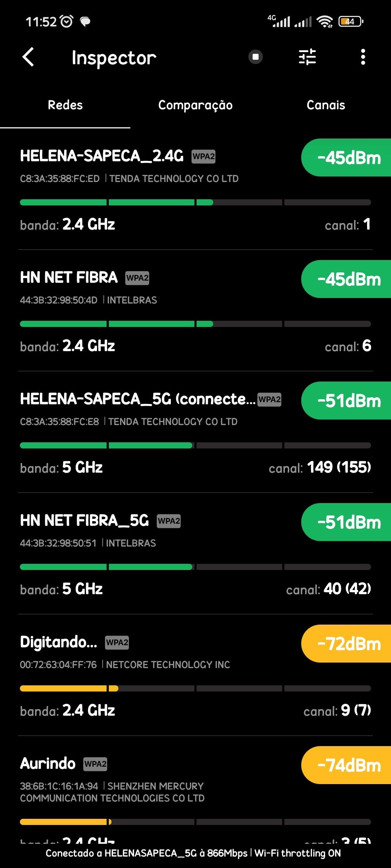Tap the -72dBm badge for Digitando
Screen dimensions: 391x868
[x=348, y=644]
